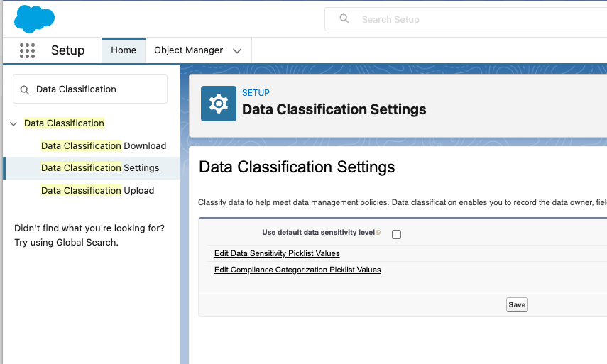Click the Salesforce cloud logo

[x=34, y=19]
